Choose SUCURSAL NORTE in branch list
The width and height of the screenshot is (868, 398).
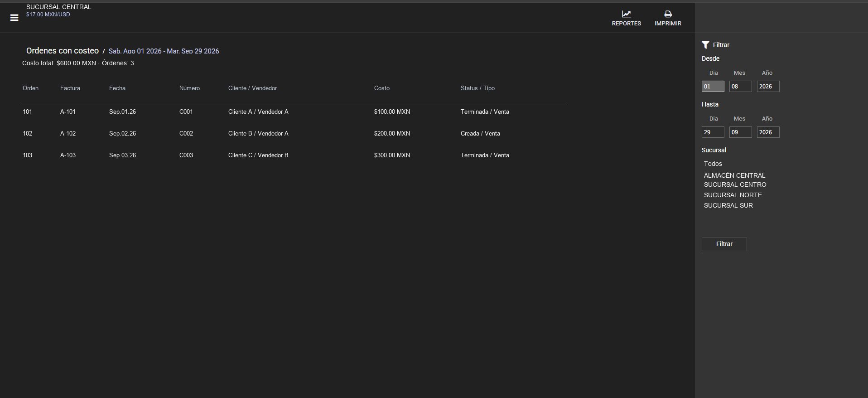pyautogui.click(x=733, y=195)
